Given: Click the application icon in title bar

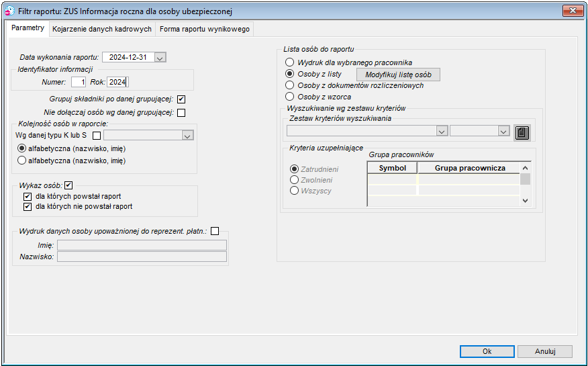Looking at the screenshot, I should (10, 11).
